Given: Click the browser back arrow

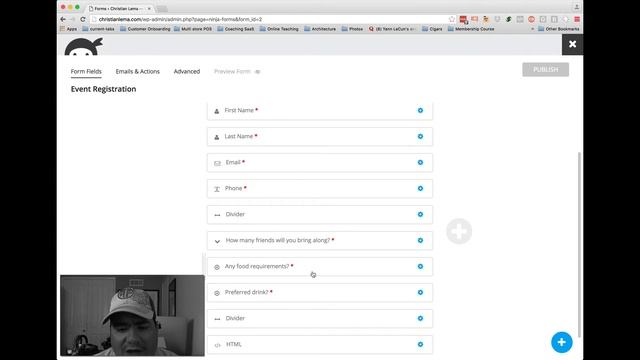Looking at the screenshot, I should tap(63, 19).
